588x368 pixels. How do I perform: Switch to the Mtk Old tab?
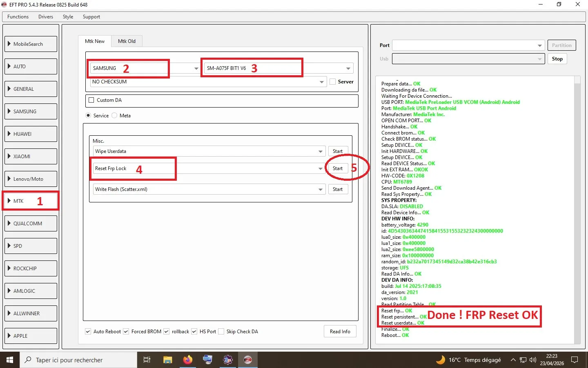point(127,41)
